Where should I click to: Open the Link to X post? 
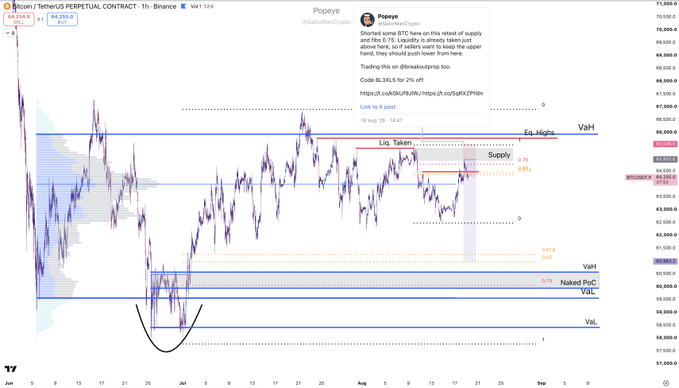[x=378, y=107]
